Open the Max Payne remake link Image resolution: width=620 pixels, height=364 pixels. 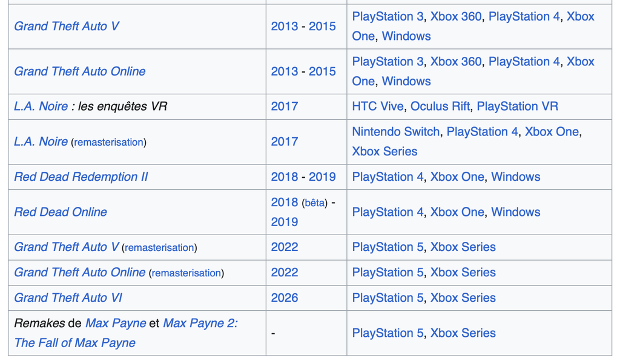pos(116,323)
